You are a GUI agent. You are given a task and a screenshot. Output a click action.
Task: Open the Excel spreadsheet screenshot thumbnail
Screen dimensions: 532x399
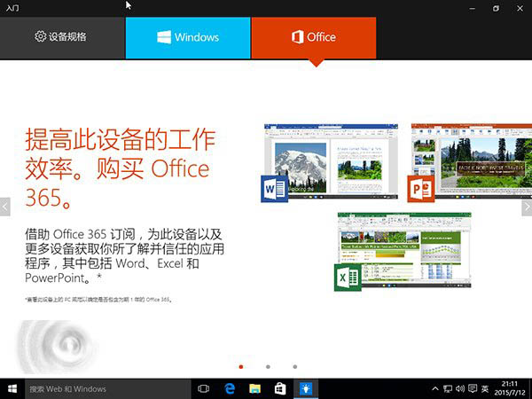[404, 250]
